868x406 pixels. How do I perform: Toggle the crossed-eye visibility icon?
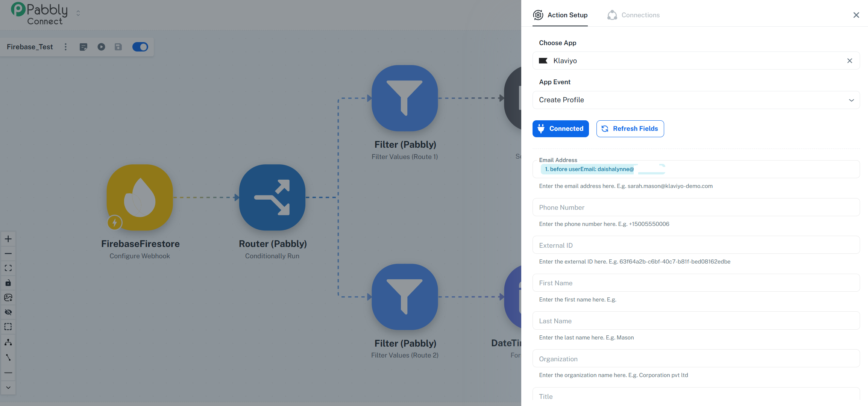tap(8, 312)
